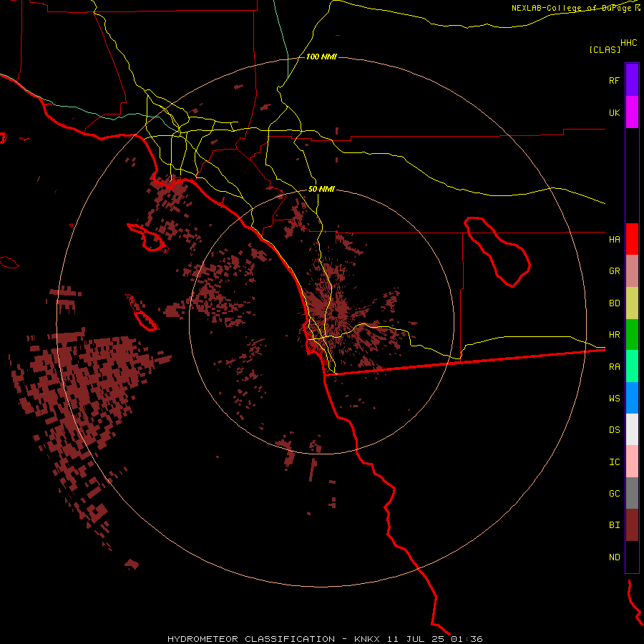Click the '01:36' time stamp
Viewport: 644px width, 644px height.
[x=467, y=639]
